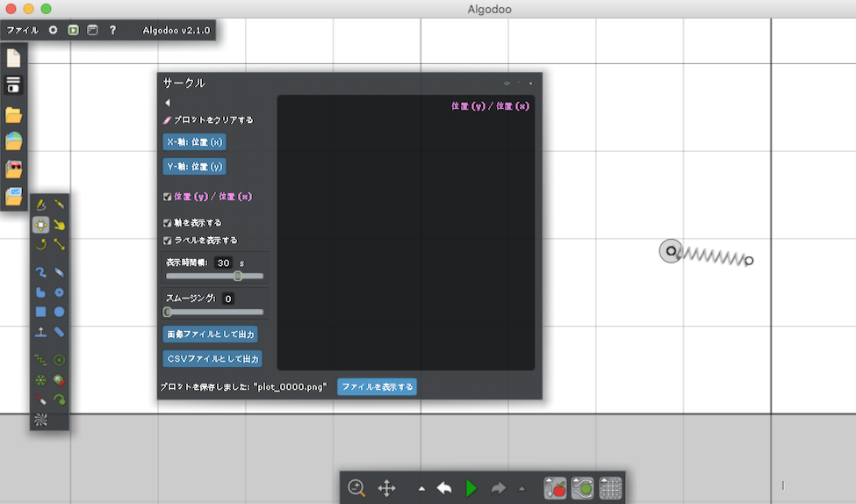Click the スムージング slider handle

pos(168,312)
